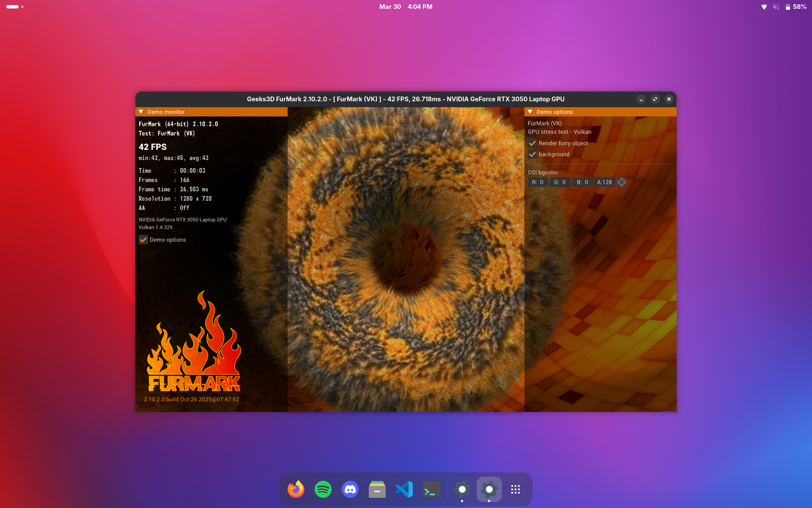Click the GPU stress test - Vulkan label
Screen dimensions: 812x508
[560, 132]
